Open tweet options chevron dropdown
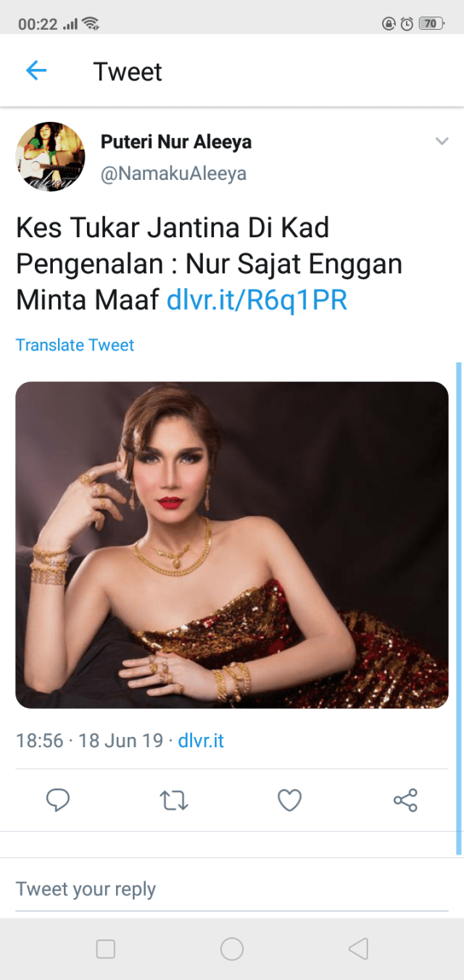The image size is (464, 980). (442, 141)
